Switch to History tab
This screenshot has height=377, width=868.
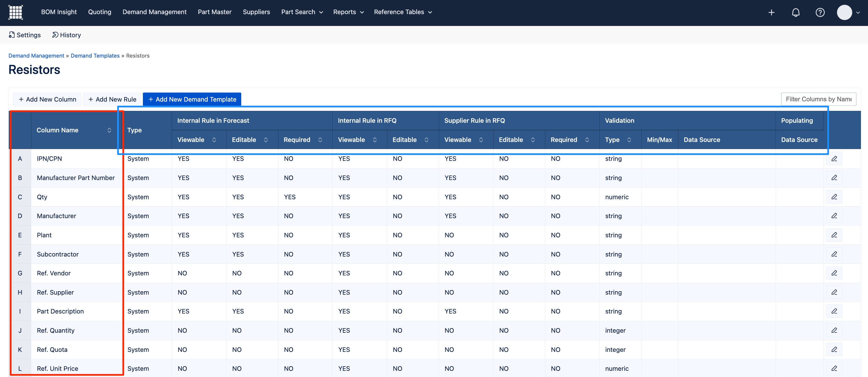click(67, 35)
